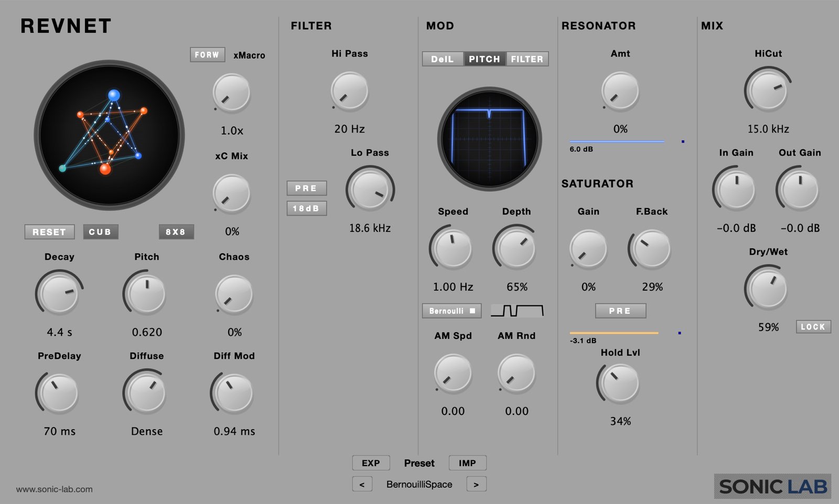
Task: Click the modulation waveform scope display
Action: click(490, 139)
